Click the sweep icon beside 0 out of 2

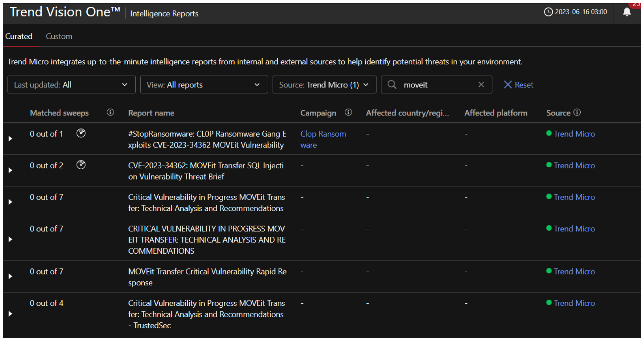[x=81, y=165]
